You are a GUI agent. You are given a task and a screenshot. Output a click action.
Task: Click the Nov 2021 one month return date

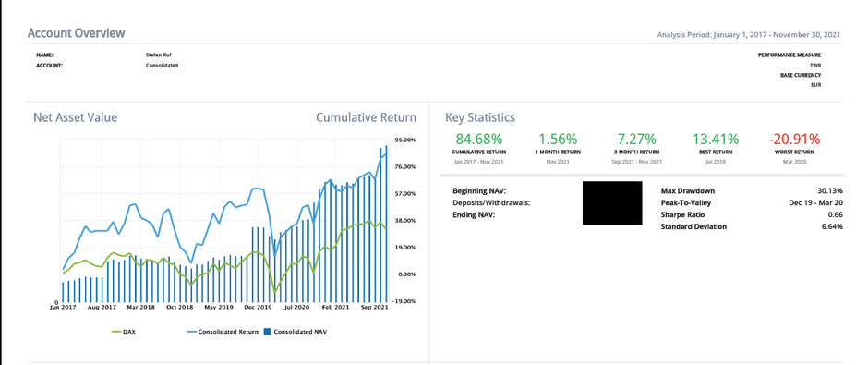coord(558,161)
